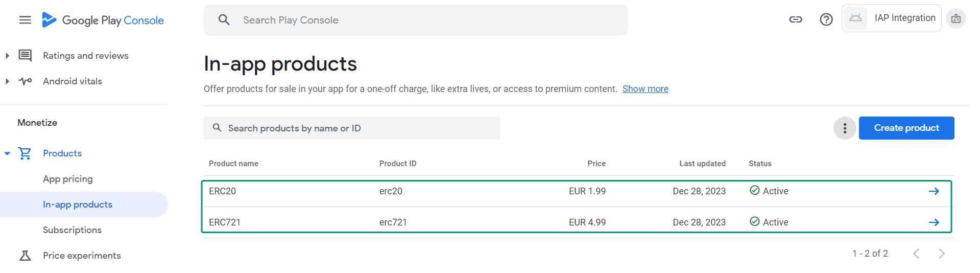The width and height of the screenshot is (980, 273).
Task: Click the Google Play Console logo
Action: [103, 20]
